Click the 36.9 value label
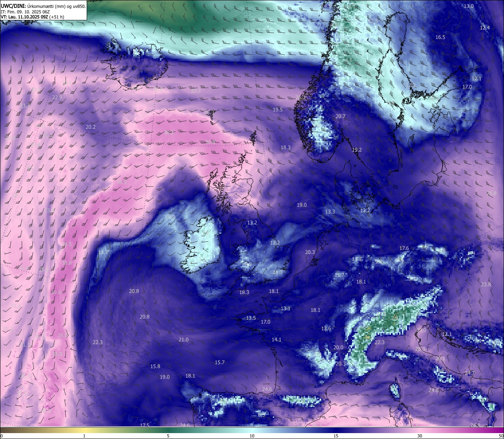504x439 pixels. tap(122, 182)
